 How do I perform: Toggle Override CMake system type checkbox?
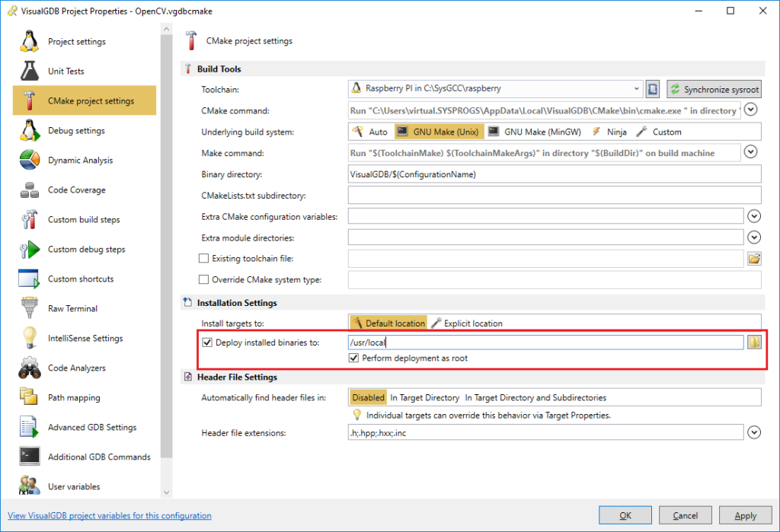[203, 279]
